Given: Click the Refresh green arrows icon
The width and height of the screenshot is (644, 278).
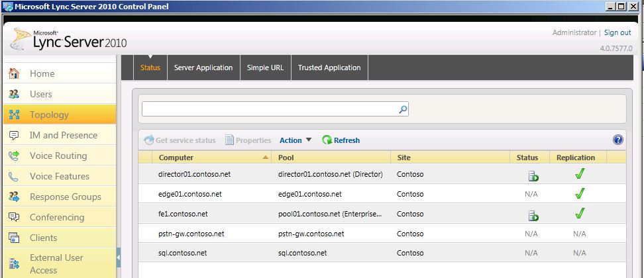Looking at the screenshot, I should pyautogui.click(x=327, y=140).
